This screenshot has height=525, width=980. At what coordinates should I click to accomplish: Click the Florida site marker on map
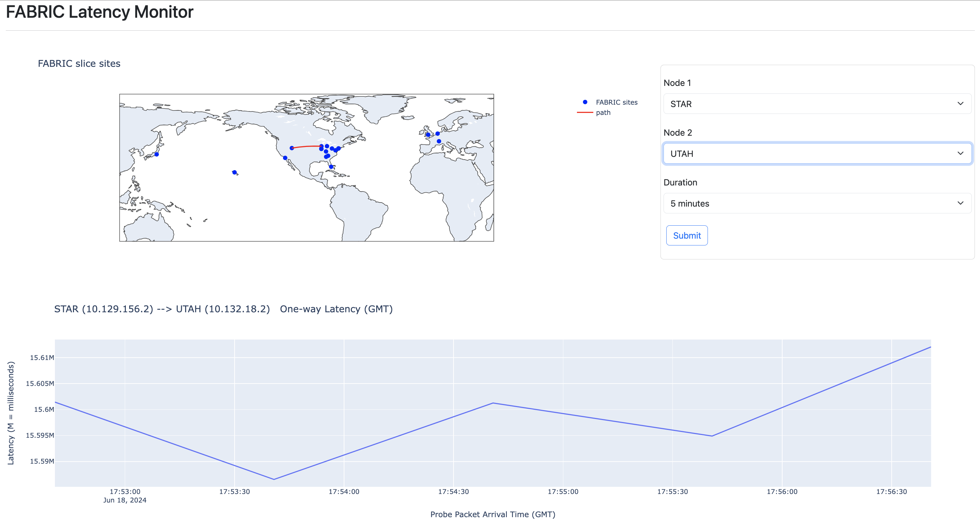click(x=331, y=167)
